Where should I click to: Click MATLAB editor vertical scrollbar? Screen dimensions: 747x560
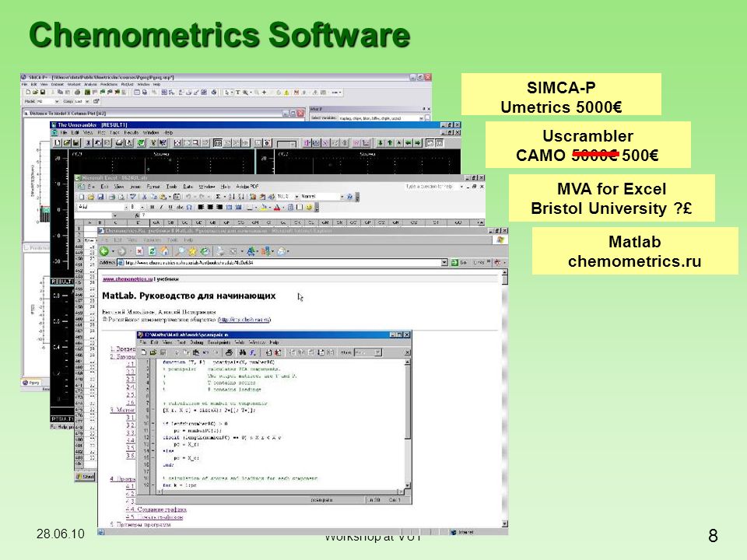[x=407, y=423]
